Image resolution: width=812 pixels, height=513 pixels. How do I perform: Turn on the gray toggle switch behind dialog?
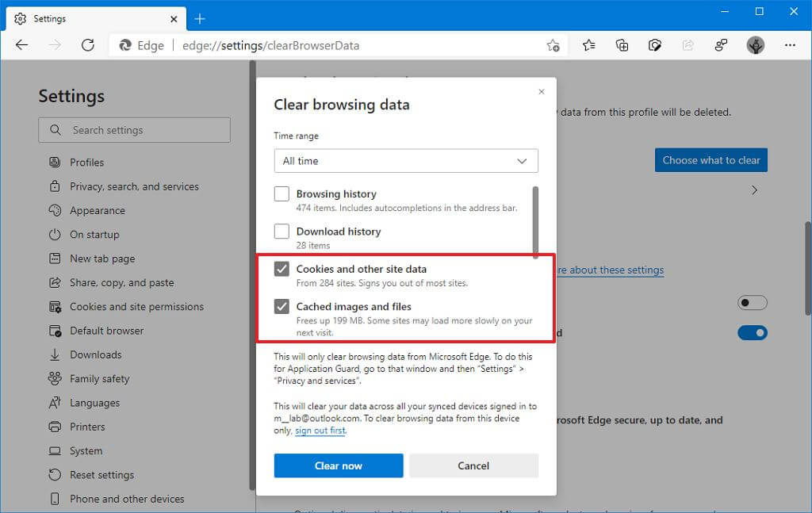pyautogui.click(x=752, y=302)
